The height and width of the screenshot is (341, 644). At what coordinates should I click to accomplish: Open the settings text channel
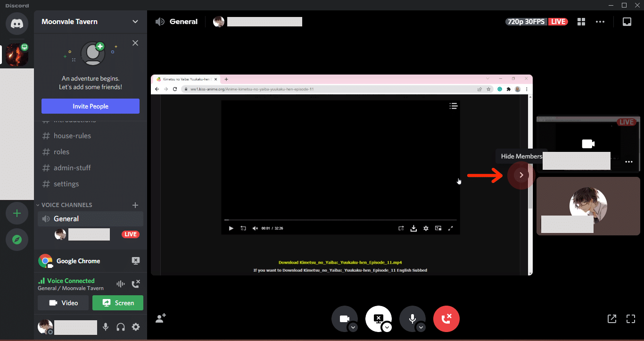point(91,184)
